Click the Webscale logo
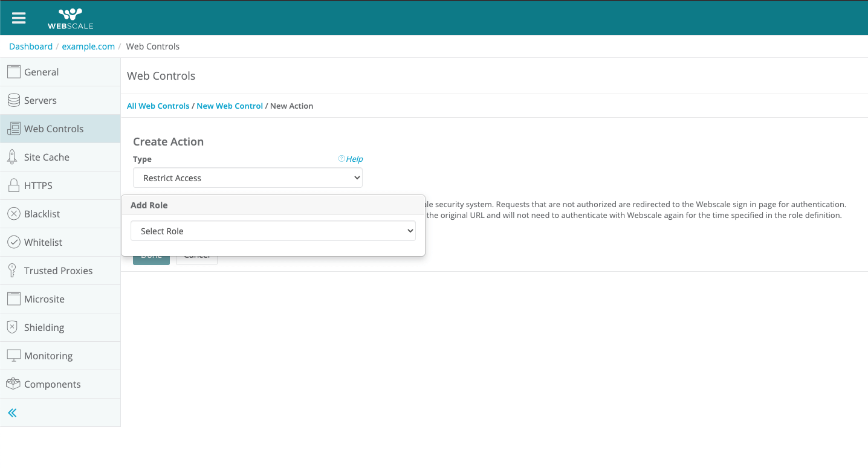This screenshot has height=468, width=868. tap(70, 18)
